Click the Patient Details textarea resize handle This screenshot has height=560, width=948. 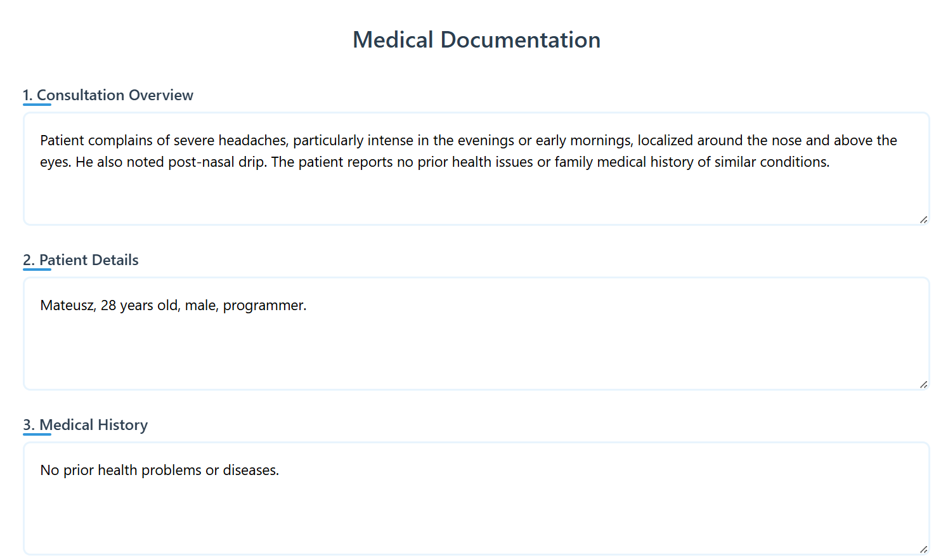pyautogui.click(x=923, y=384)
